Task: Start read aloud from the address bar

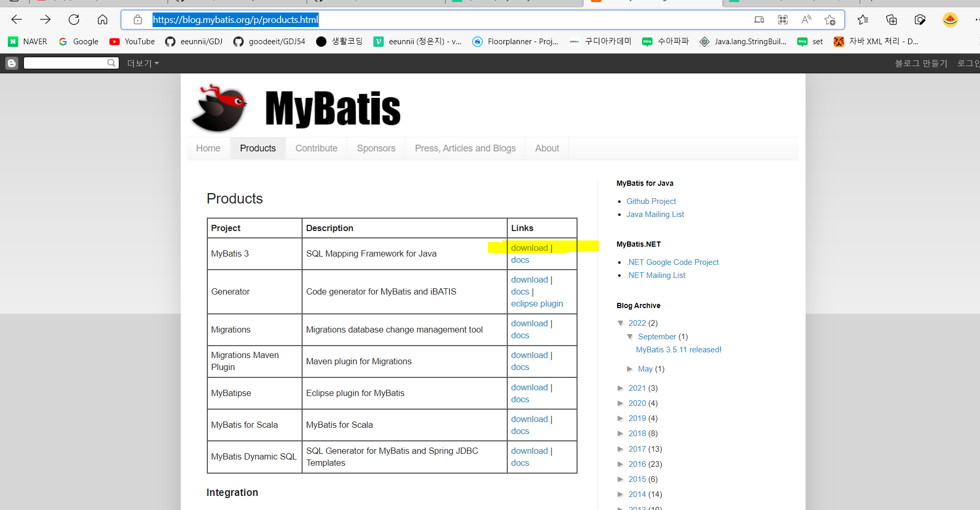Action: click(806, 19)
